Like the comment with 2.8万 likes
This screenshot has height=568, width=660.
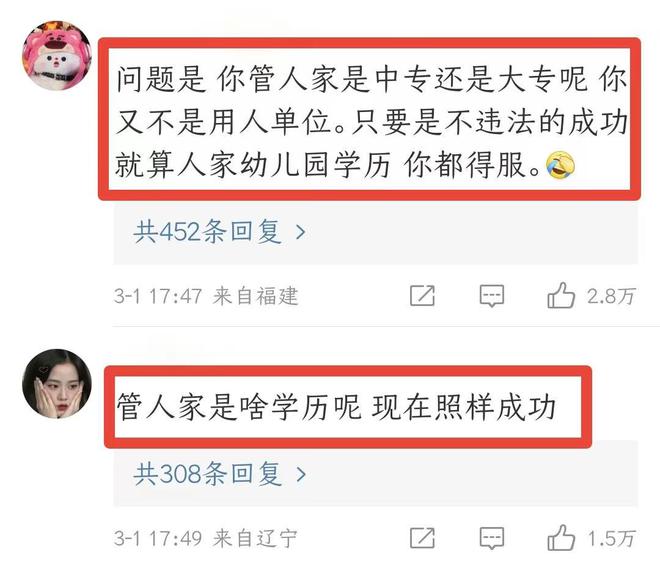point(561,295)
